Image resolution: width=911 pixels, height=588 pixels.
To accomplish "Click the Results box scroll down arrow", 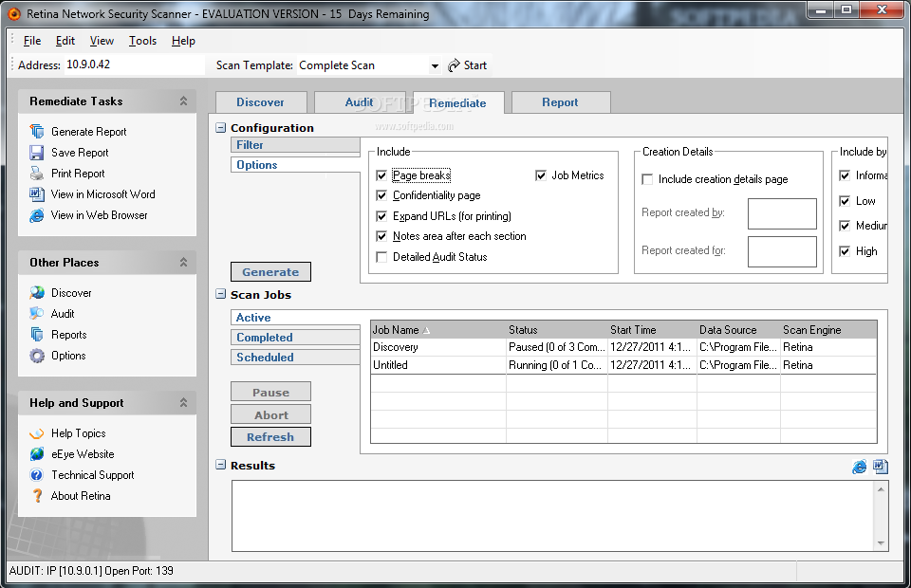I will pyautogui.click(x=881, y=543).
